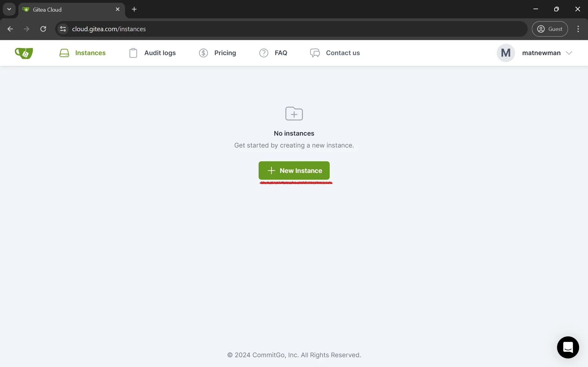Click the matnewman avatar circle
Image resolution: width=588 pixels, height=367 pixels.
click(506, 53)
